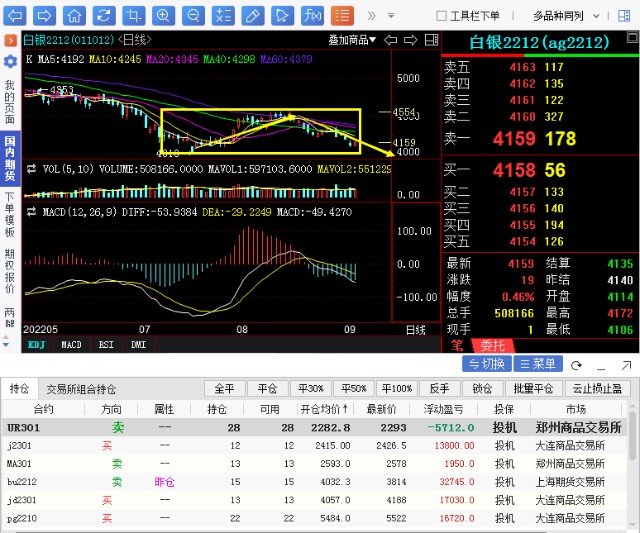Click the 卖一 price 4159

pos(514,139)
